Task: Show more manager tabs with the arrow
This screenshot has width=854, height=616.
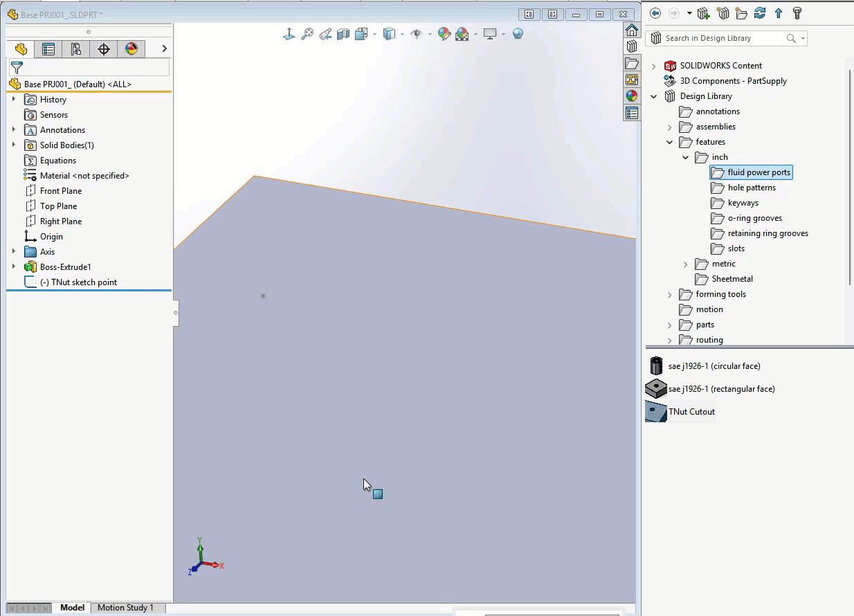Action: coord(164,48)
